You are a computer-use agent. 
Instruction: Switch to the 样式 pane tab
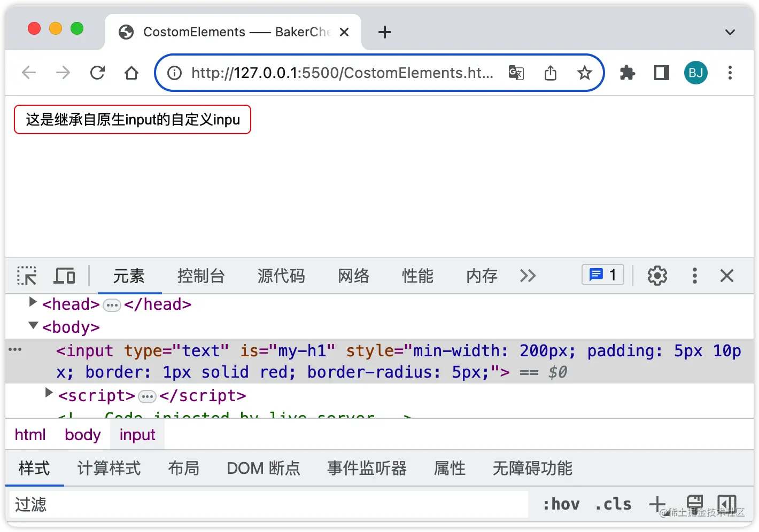pos(34,468)
